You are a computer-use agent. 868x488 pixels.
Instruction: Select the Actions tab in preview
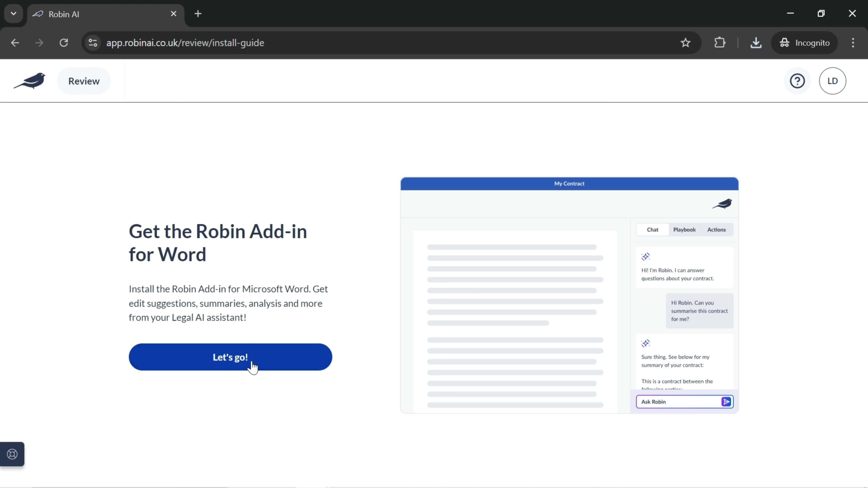pos(716,230)
